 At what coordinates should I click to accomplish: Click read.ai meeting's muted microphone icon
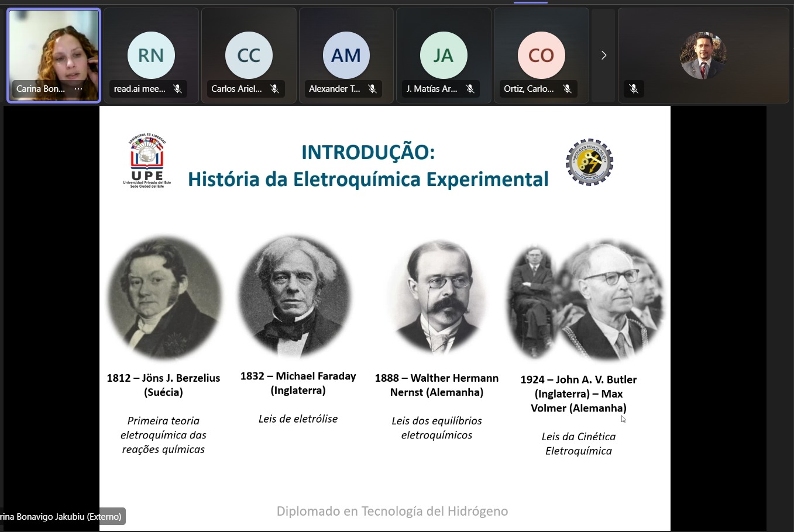click(x=177, y=89)
